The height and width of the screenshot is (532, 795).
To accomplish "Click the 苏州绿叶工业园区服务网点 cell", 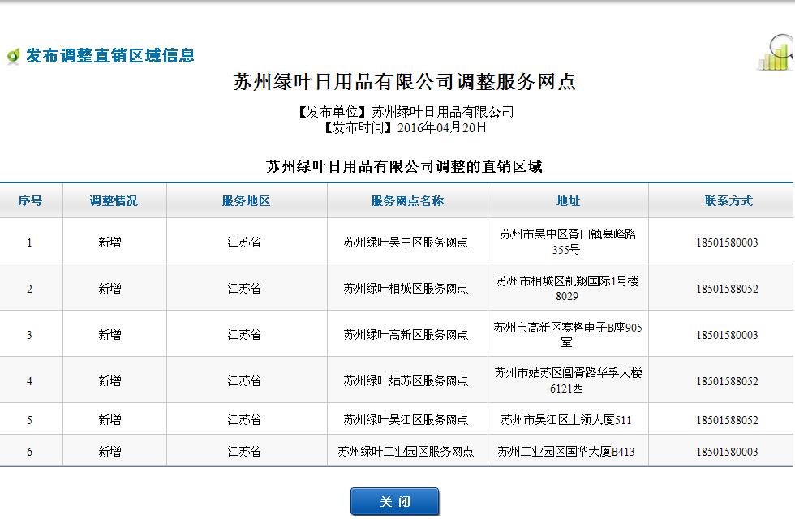I will 406,452.
